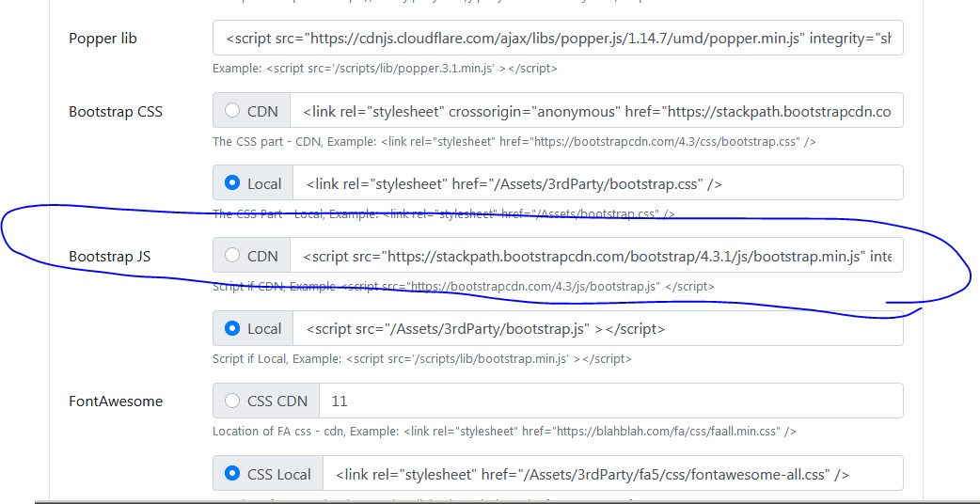The image size is (980, 504).
Task: Choose the Bootstrap JS CDN radio option
Action: (x=232, y=256)
